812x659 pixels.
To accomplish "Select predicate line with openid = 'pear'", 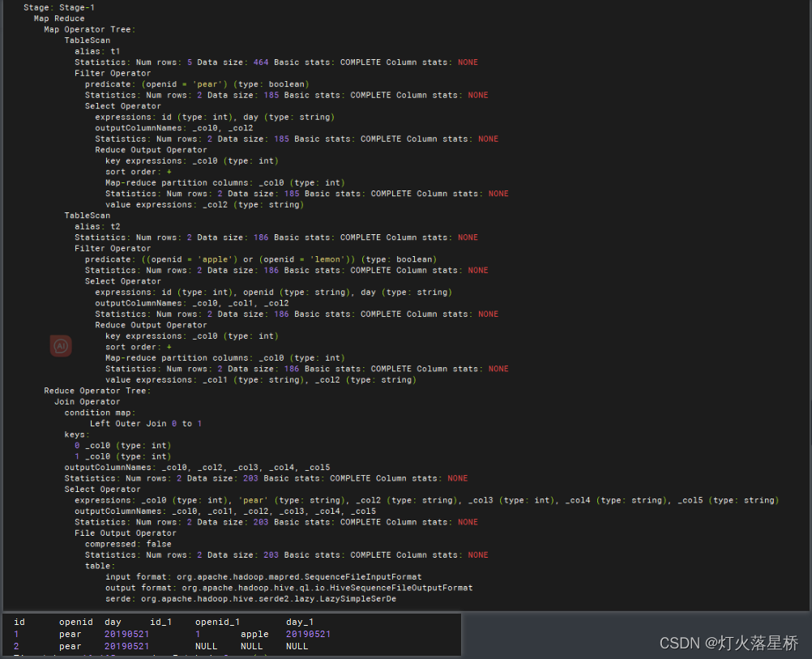I will [197, 84].
